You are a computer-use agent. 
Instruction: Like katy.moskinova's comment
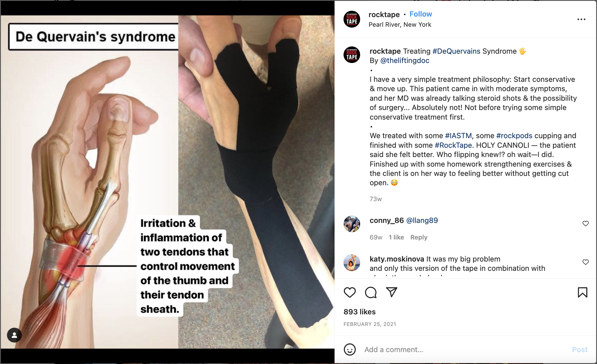pos(586,262)
